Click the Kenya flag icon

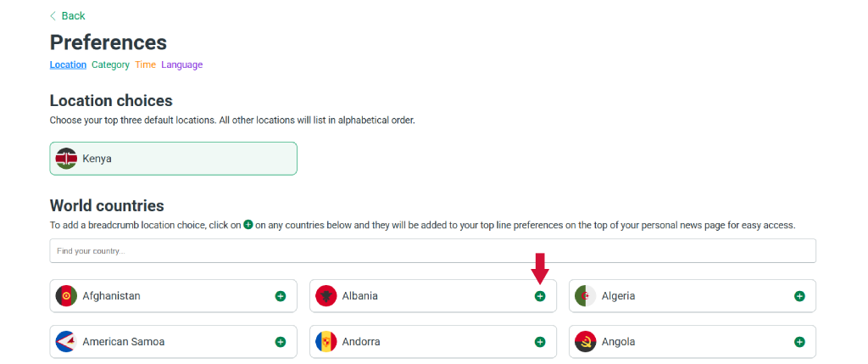[x=66, y=159]
